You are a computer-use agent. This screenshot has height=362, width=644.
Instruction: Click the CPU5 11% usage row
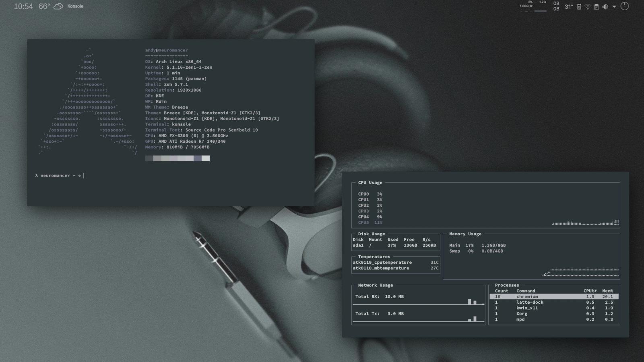370,222
